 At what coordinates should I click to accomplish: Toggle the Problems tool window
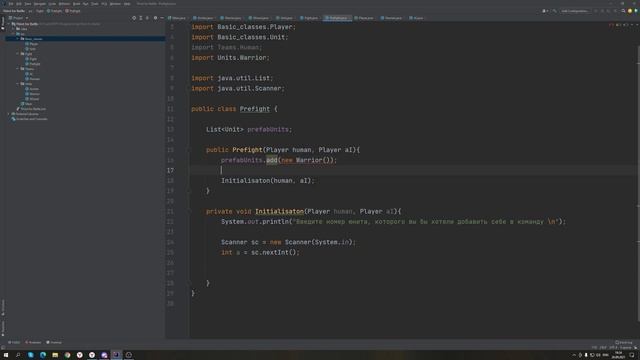(33, 342)
